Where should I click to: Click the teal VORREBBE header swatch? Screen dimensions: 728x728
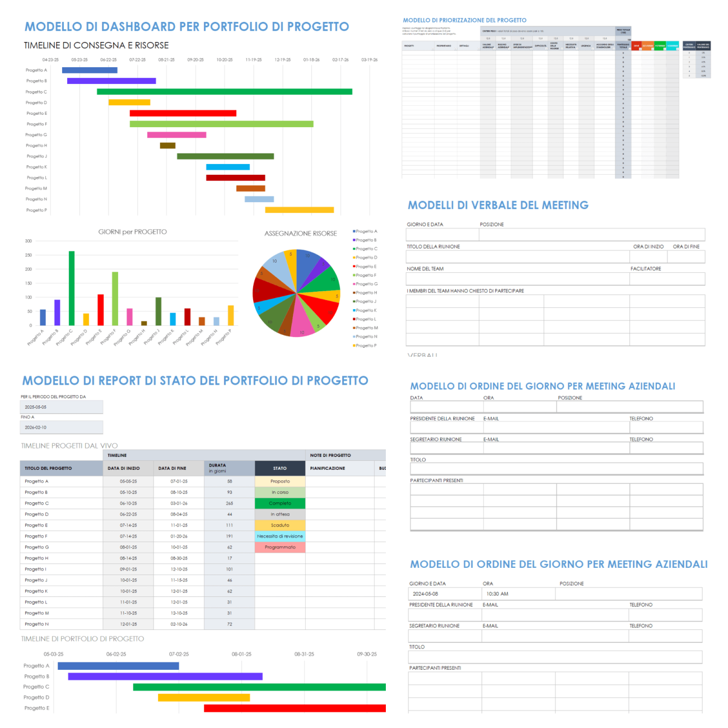pyautogui.click(x=672, y=45)
